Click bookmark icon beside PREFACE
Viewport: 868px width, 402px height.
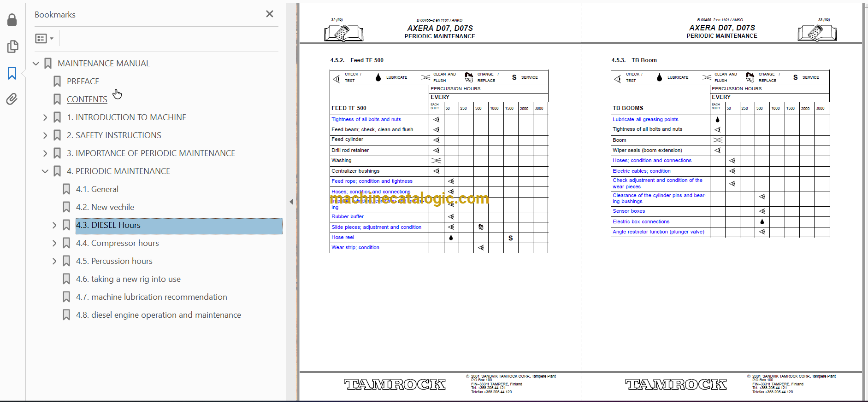[x=57, y=82]
